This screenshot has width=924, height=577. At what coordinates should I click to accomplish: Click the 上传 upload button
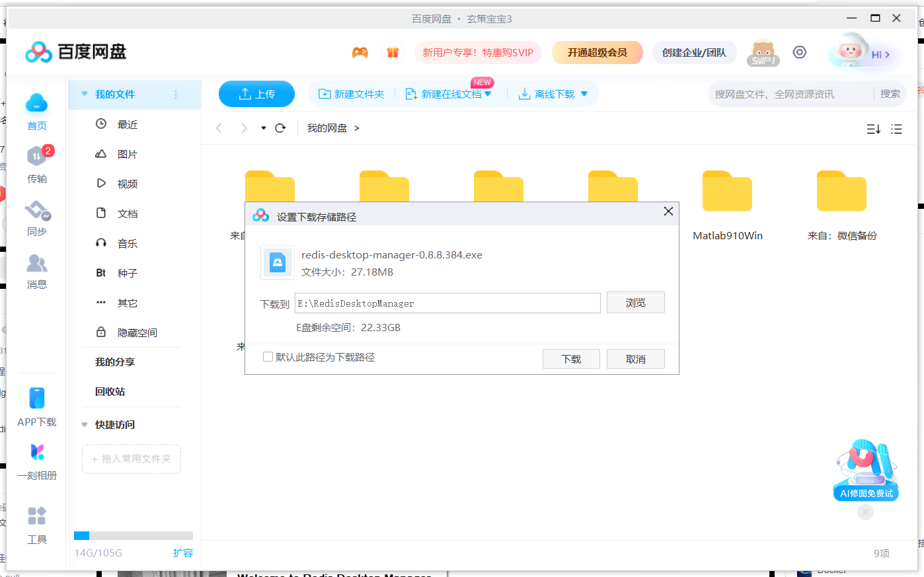coord(256,94)
